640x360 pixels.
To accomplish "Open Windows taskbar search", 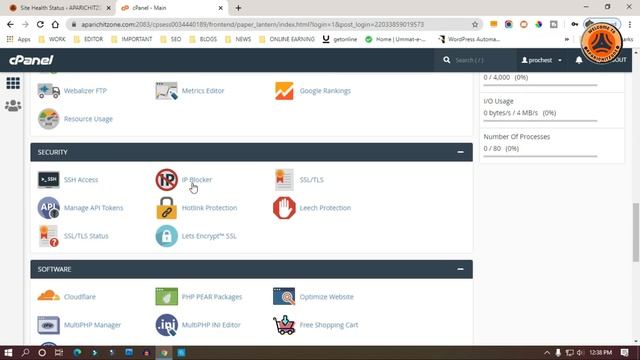I will [x=25, y=352].
